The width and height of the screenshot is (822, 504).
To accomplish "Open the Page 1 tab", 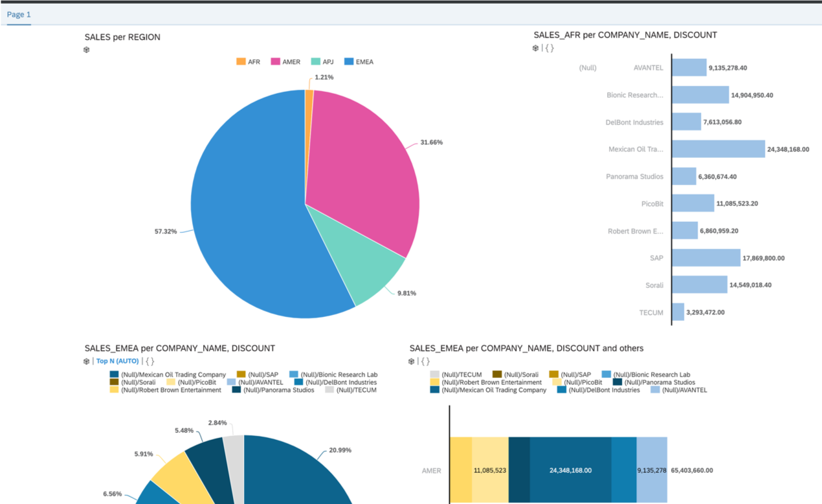I will coord(19,14).
